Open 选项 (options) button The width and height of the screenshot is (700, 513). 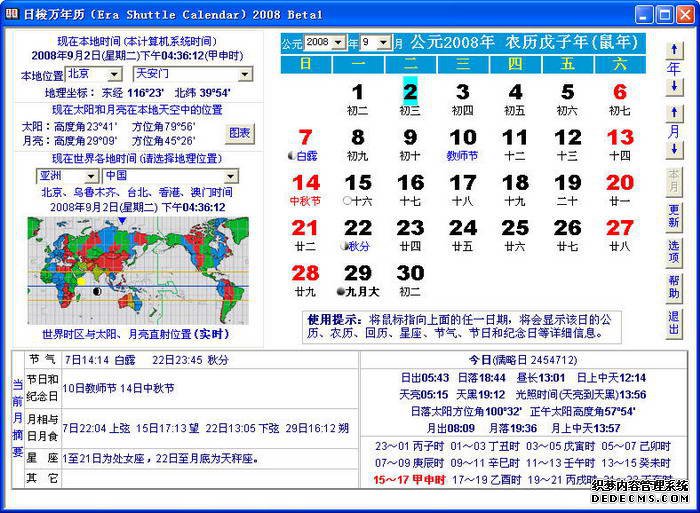tap(674, 251)
